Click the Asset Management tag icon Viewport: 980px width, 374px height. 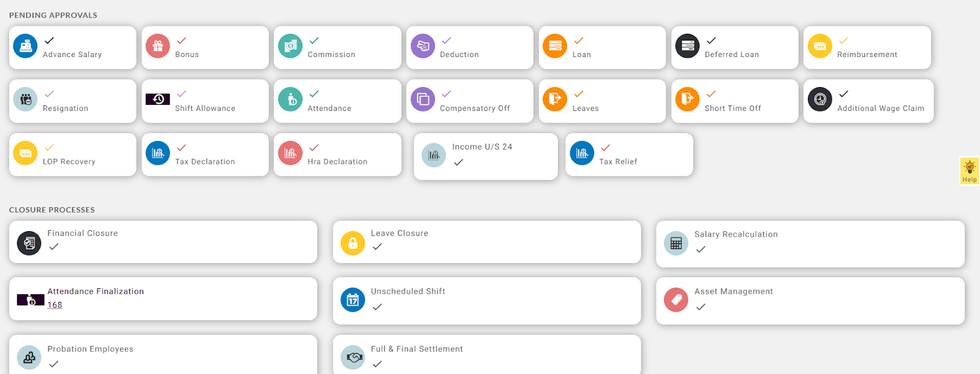click(x=676, y=300)
